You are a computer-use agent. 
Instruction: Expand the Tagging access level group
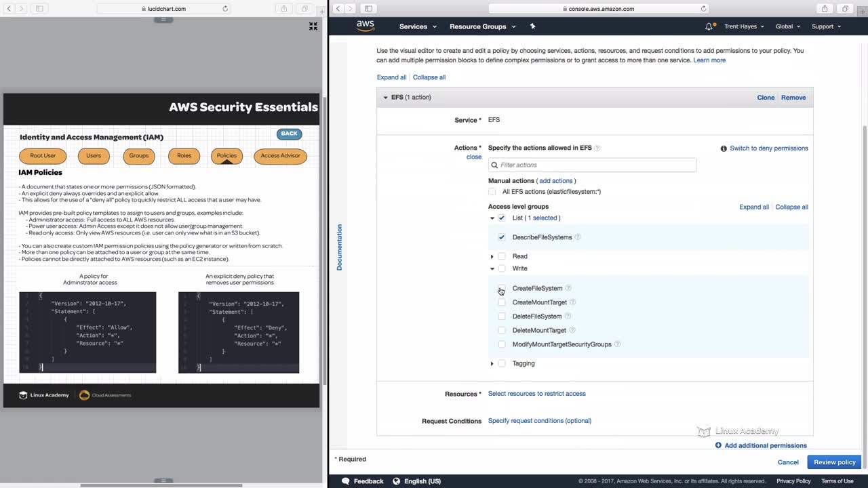coord(492,363)
